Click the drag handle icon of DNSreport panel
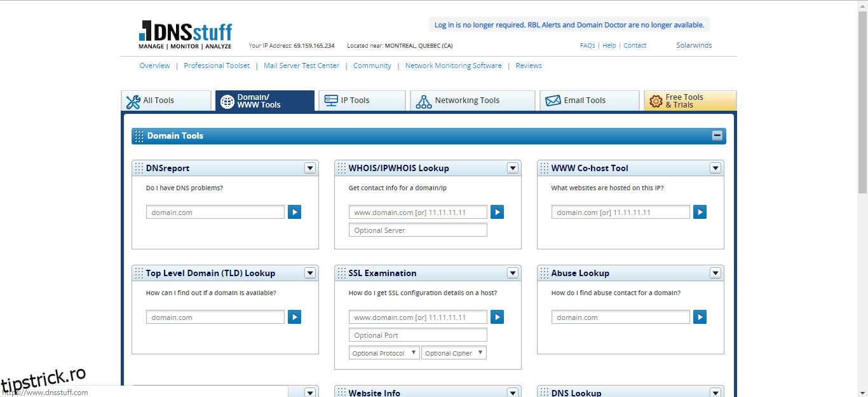The width and height of the screenshot is (868, 397). pyautogui.click(x=139, y=168)
